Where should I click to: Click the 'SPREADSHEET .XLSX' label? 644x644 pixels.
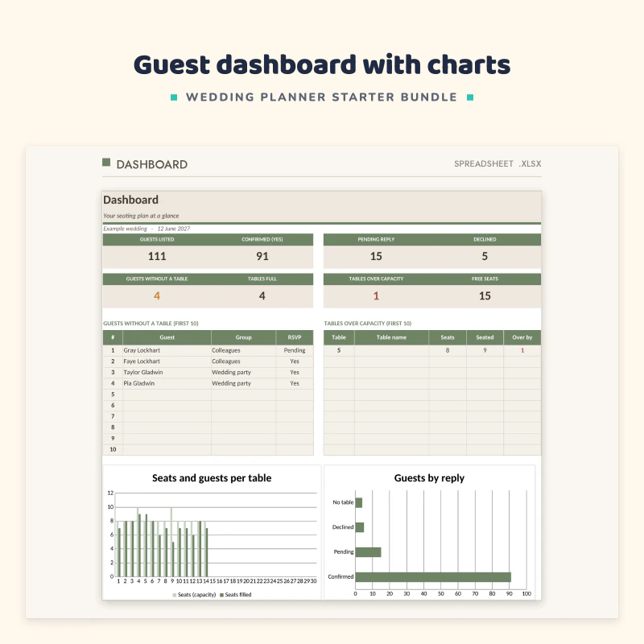click(497, 164)
